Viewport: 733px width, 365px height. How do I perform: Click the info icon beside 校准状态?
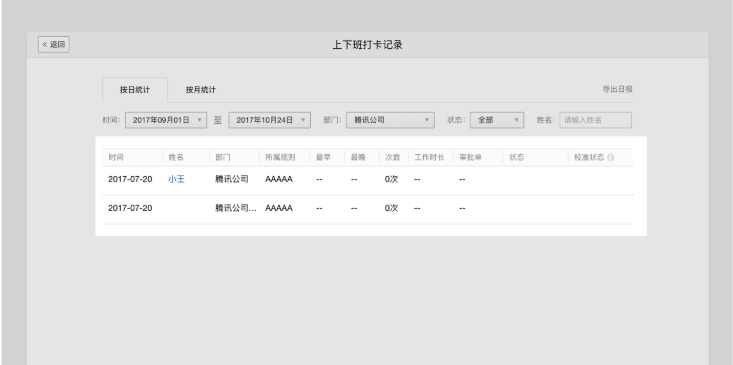click(x=610, y=157)
